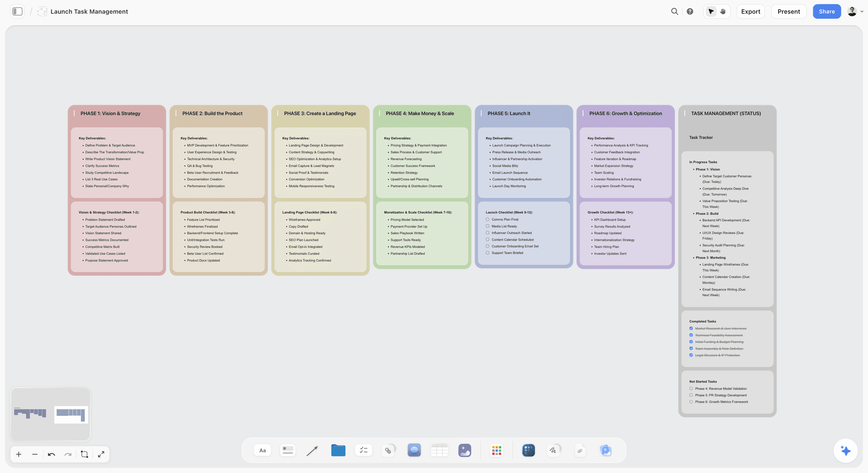Click the KPI Dashboard Setup item
This screenshot has height=473, width=868.
coord(610,220)
